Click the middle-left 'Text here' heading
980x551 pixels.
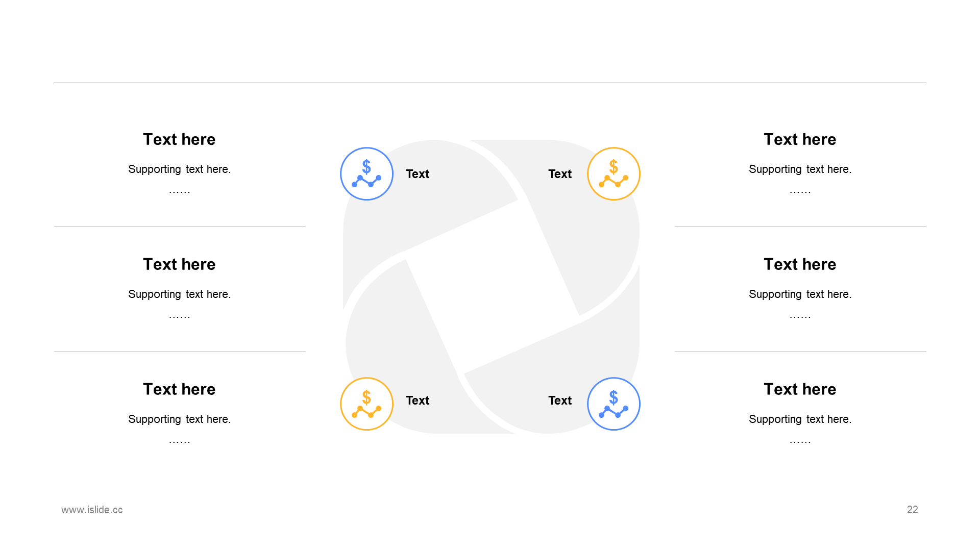179,264
